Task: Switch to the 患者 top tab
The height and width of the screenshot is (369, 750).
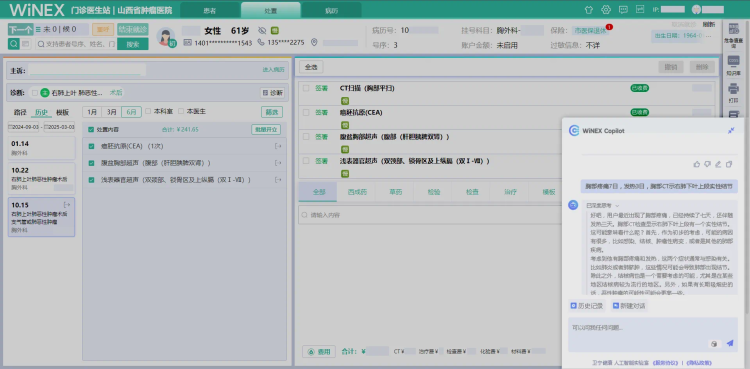Action: [x=210, y=10]
